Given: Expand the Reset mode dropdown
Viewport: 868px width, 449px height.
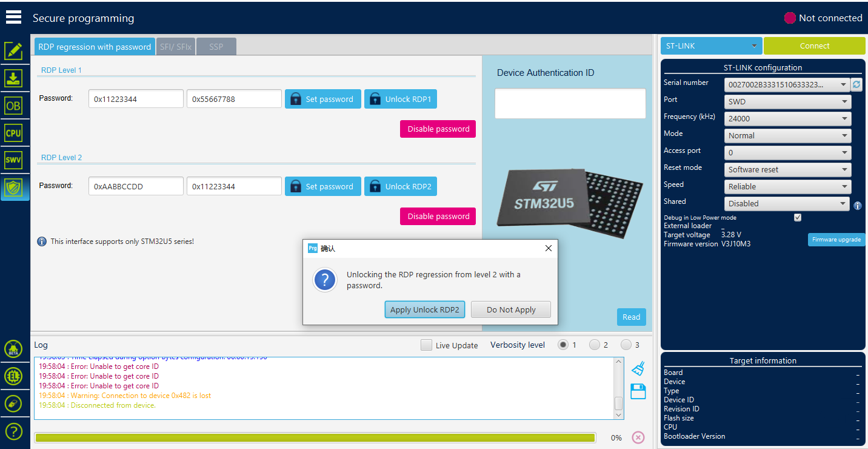Looking at the screenshot, I should point(787,170).
